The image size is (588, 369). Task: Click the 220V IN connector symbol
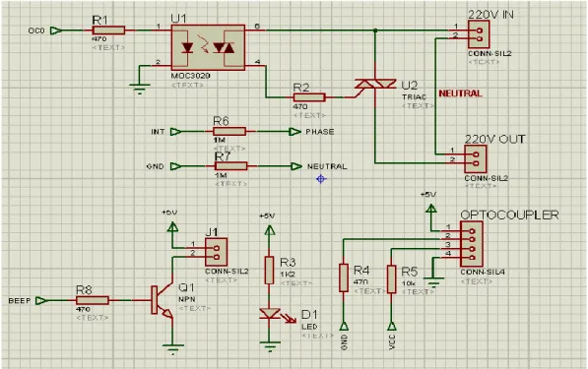click(479, 34)
